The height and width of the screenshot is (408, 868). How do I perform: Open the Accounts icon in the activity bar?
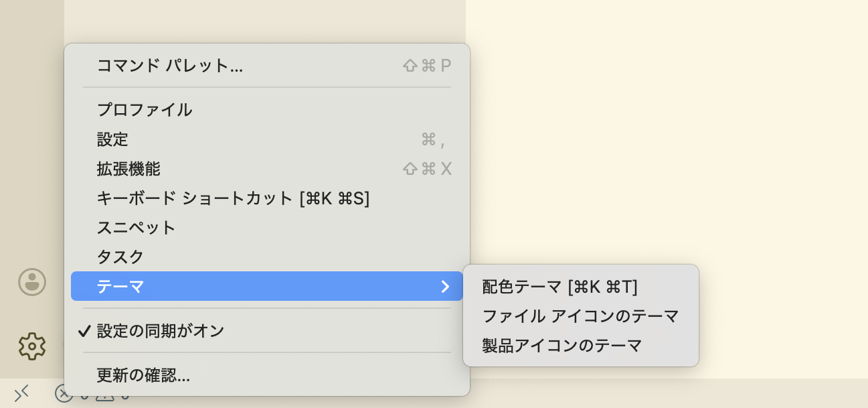pos(31,282)
